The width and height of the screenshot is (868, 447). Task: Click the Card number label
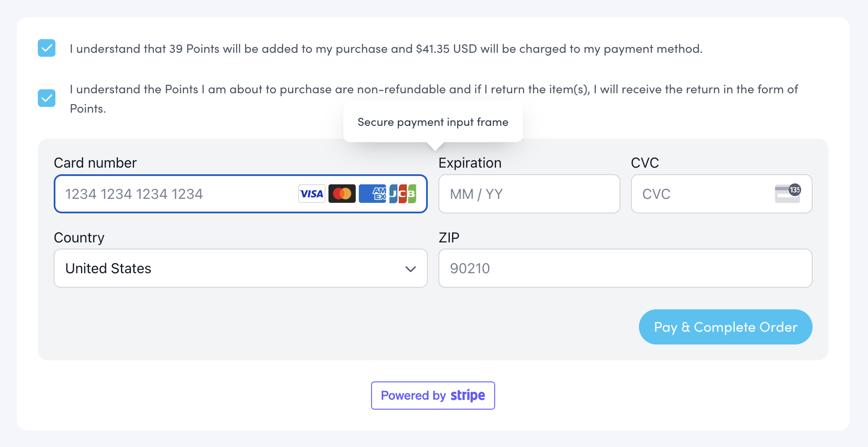95,163
